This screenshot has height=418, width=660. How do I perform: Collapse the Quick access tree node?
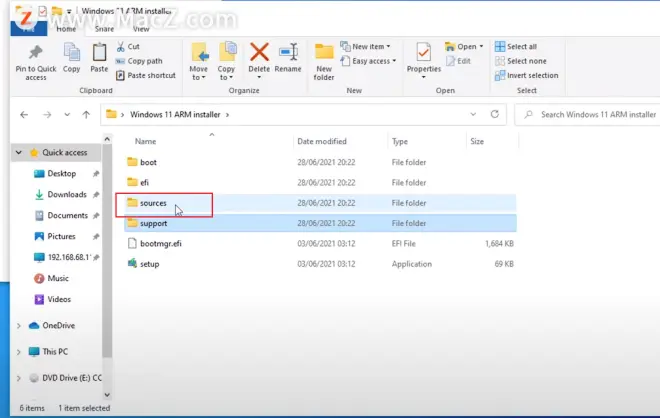19,152
